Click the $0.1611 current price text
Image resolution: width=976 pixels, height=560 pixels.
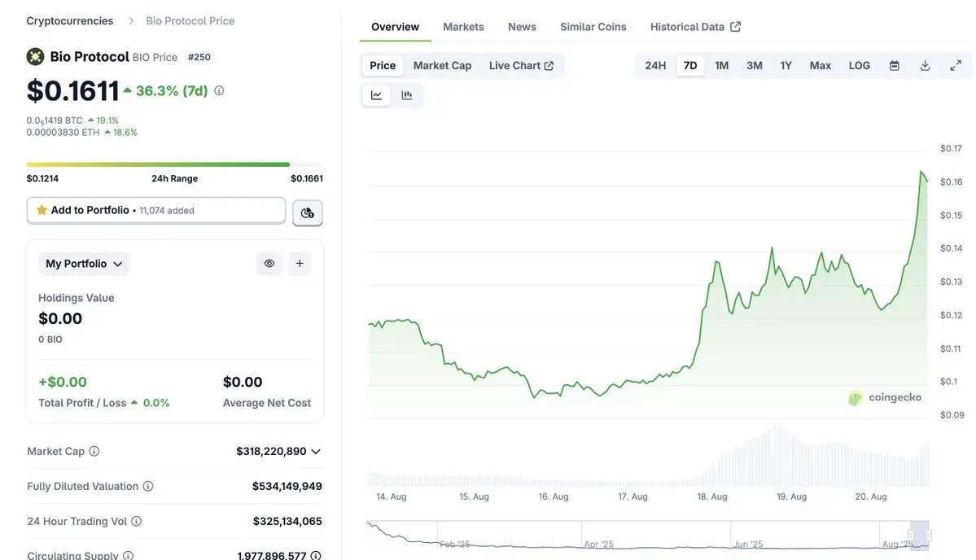pyautogui.click(x=72, y=91)
